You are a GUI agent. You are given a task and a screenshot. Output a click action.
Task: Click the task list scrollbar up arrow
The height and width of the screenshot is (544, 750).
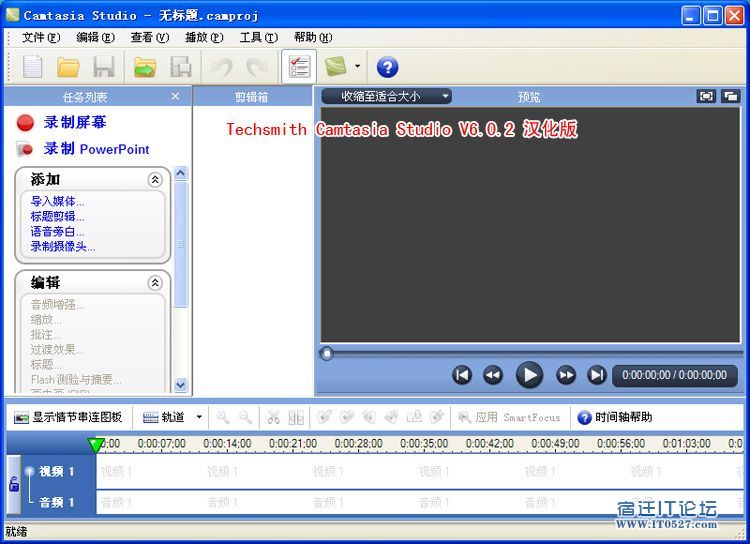click(180, 173)
